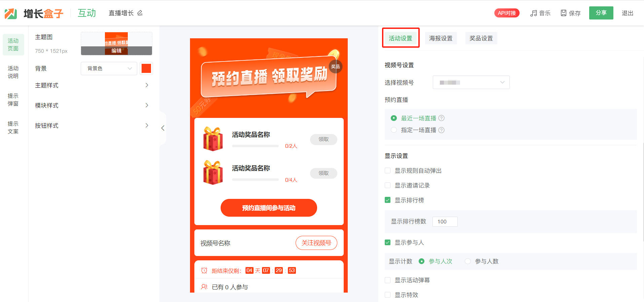
Task: Click help icon next to 指定一场直播
Action: (442, 130)
